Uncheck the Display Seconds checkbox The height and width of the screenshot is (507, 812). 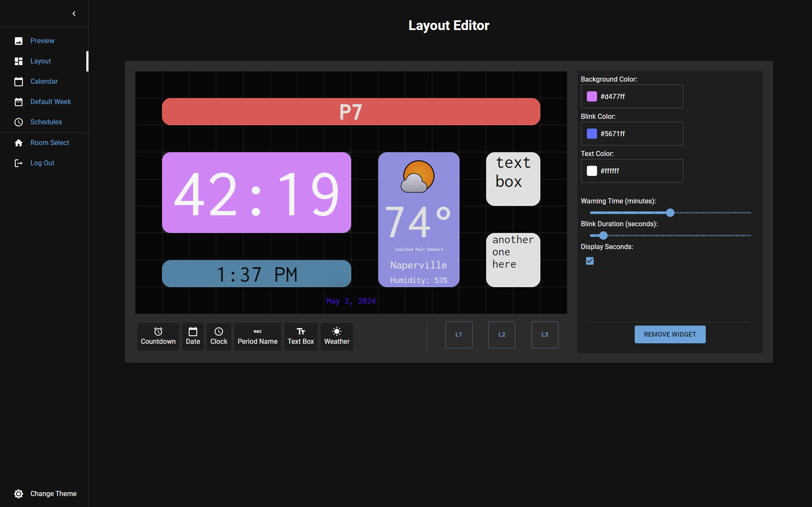(590, 261)
